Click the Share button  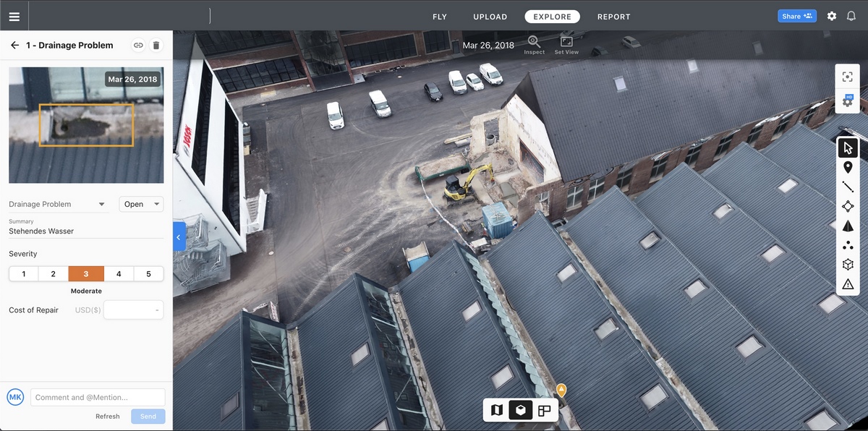tap(797, 15)
